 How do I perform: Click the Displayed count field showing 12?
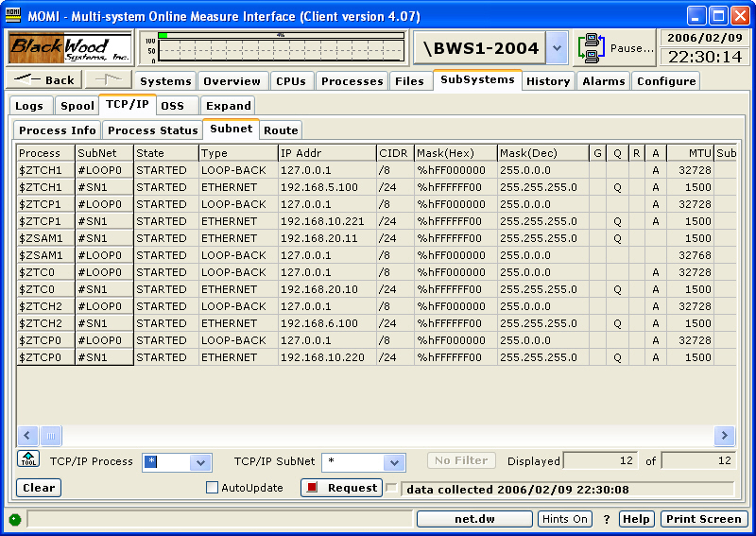pyautogui.click(x=601, y=460)
